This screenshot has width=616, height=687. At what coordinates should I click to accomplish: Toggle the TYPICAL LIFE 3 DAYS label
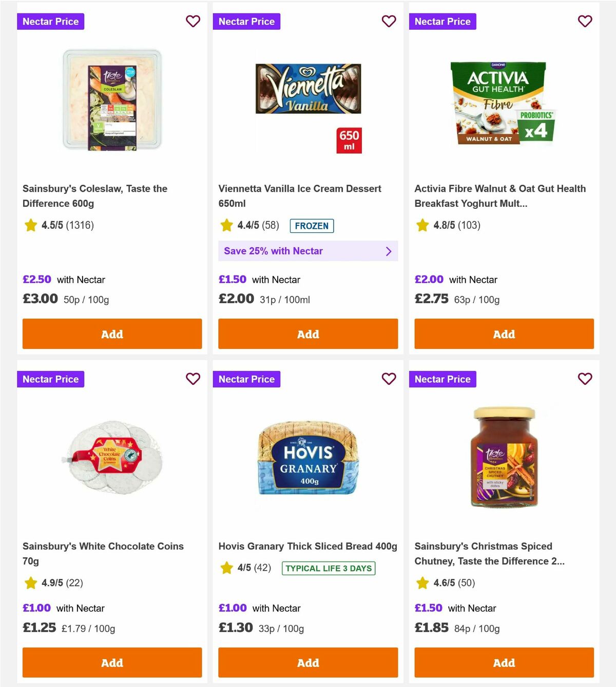tap(329, 568)
